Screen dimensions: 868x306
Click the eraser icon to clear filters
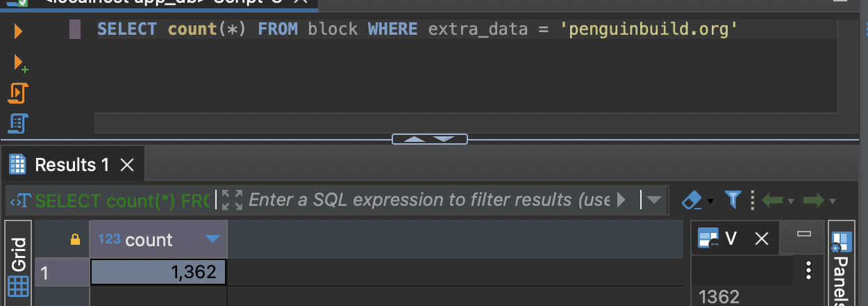coord(693,200)
